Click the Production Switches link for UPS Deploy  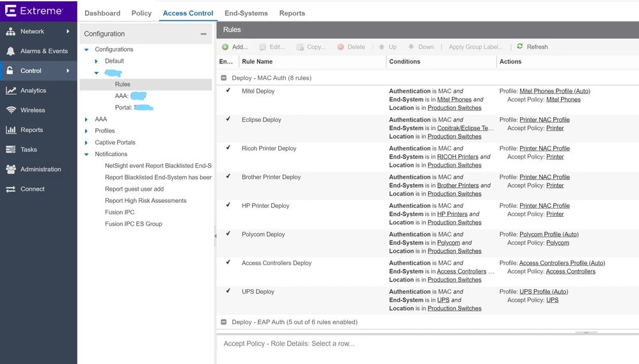coord(454,308)
